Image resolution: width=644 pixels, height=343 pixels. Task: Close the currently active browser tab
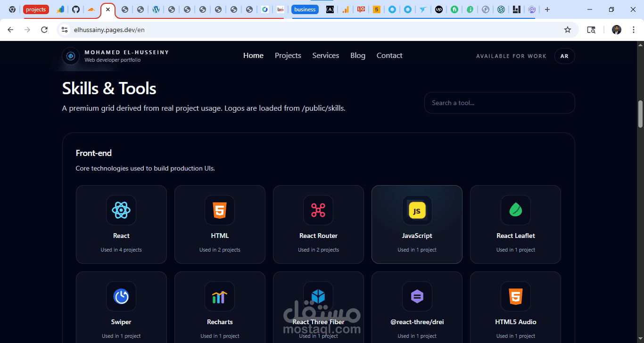point(108,9)
